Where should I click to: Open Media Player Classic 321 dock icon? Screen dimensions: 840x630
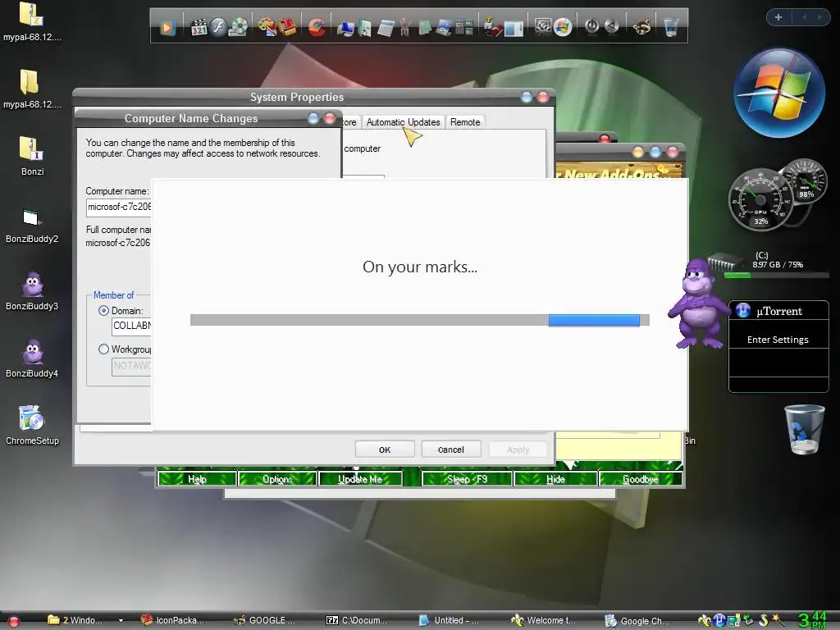(x=199, y=27)
